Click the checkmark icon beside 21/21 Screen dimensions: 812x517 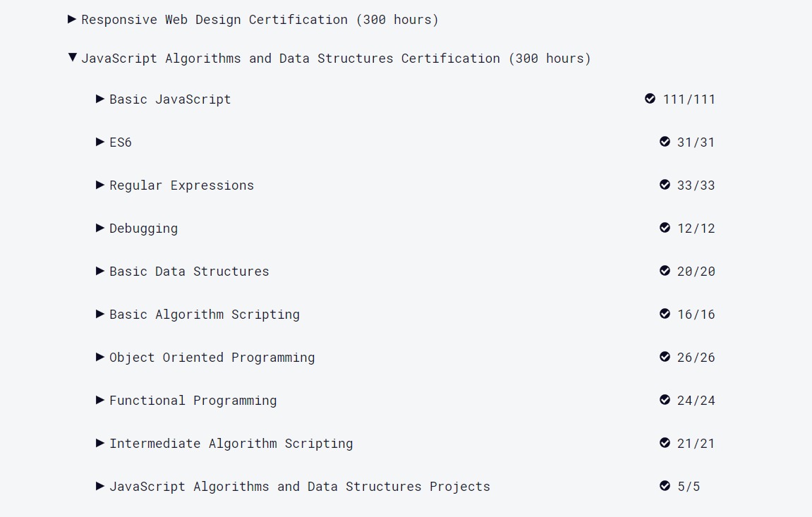665,443
